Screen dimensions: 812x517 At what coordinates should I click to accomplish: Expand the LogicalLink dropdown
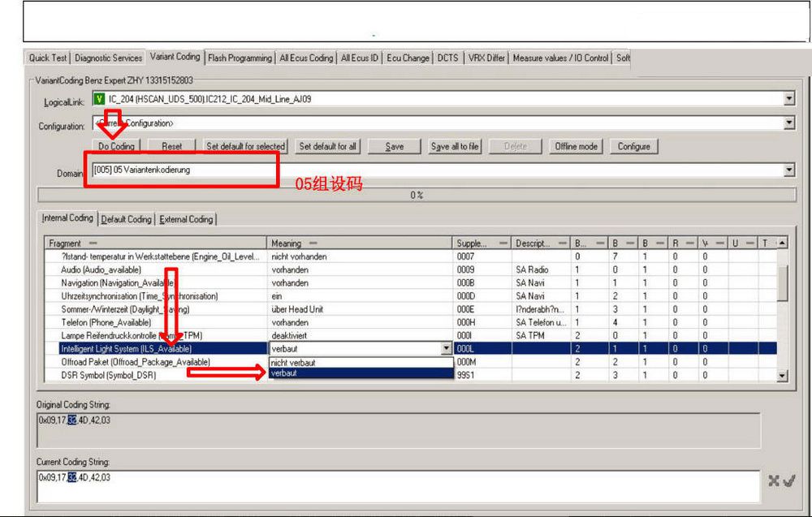pos(789,99)
